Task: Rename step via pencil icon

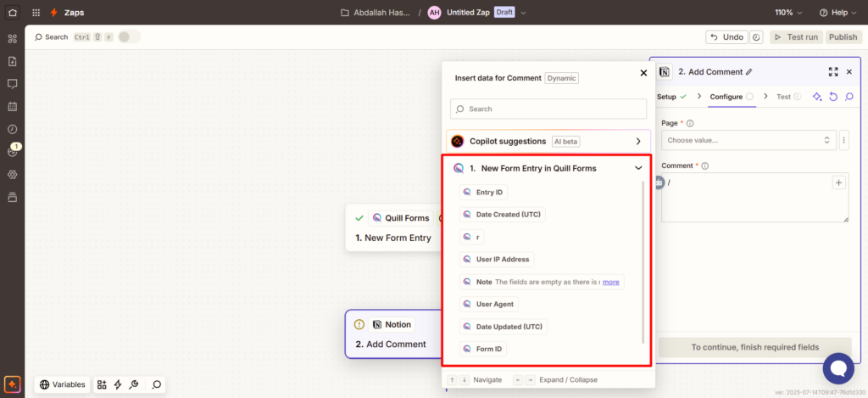Action: tap(749, 71)
